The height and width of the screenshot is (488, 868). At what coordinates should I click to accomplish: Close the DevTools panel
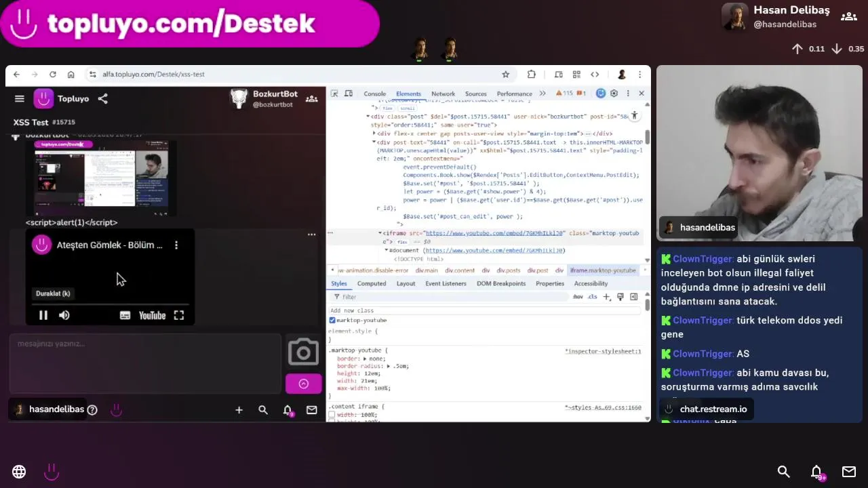click(642, 94)
